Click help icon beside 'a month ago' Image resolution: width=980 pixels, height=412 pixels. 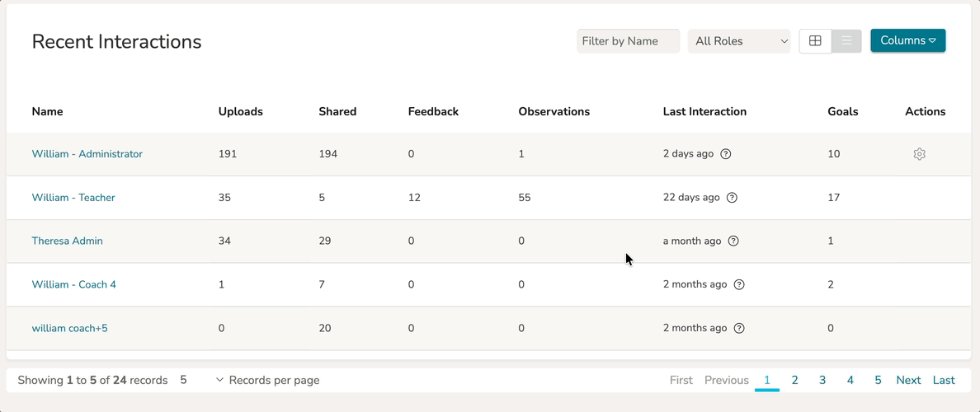tap(733, 241)
